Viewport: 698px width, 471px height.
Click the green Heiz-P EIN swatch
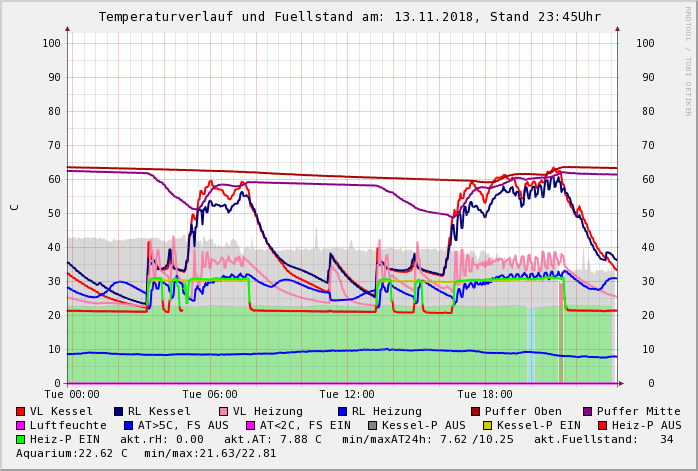pos(21,439)
